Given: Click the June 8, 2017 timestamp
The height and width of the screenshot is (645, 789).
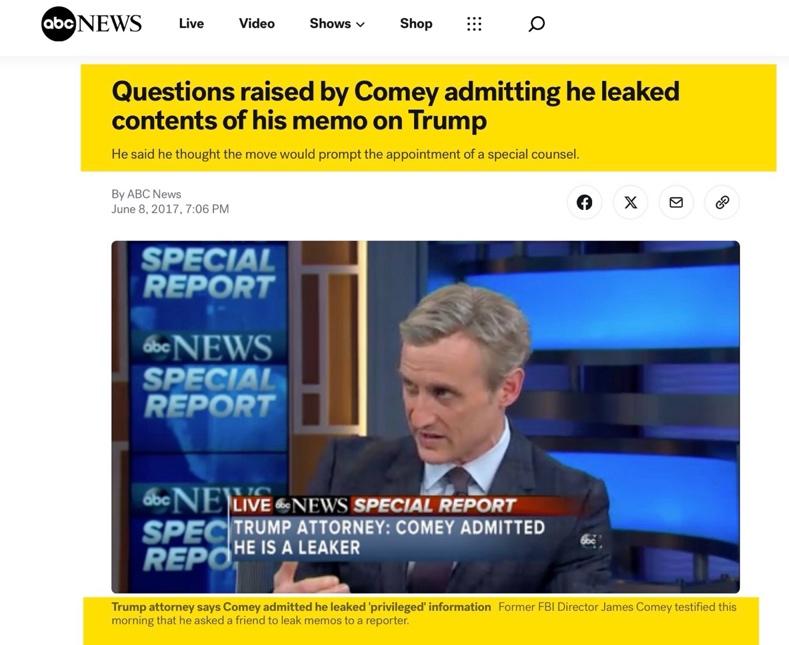Looking at the screenshot, I should pos(170,209).
